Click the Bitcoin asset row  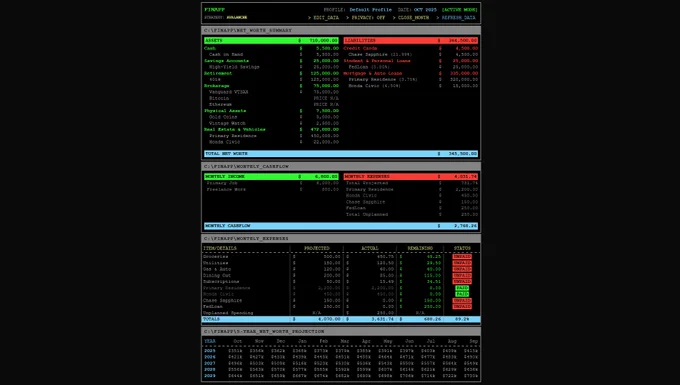pyautogui.click(x=271, y=98)
